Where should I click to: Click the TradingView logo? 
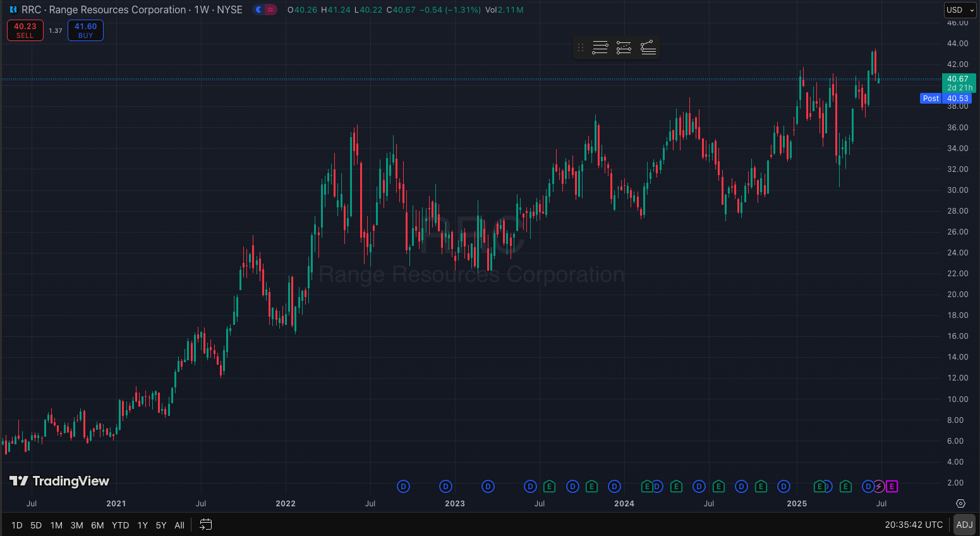(x=59, y=481)
